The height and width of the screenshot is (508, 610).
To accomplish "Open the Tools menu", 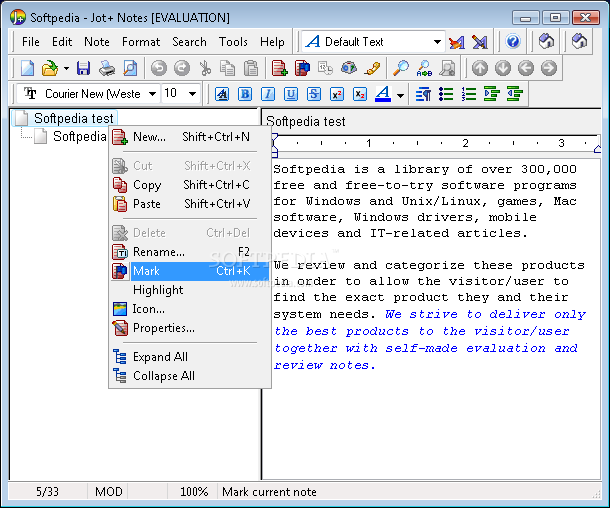I will [233, 42].
